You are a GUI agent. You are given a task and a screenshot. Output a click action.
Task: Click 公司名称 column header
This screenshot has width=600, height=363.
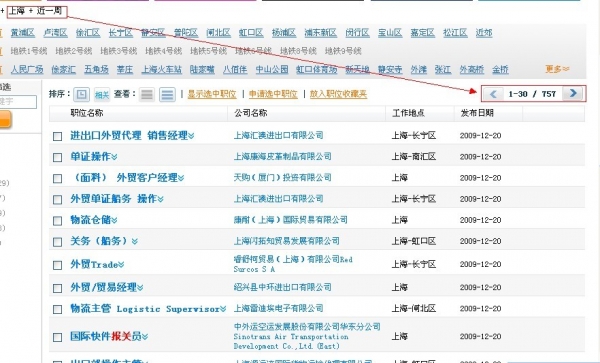(x=251, y=113)
